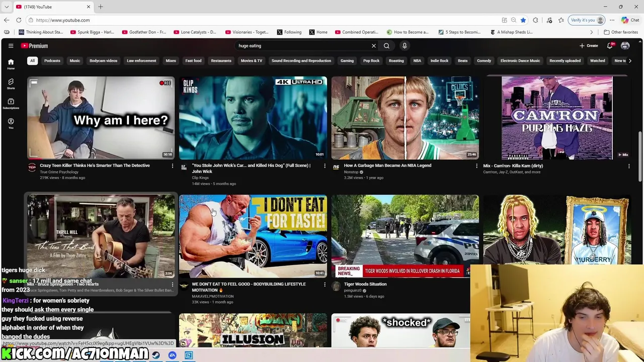Reload the page with the refresh icon
644x362 pixels.
pos(19,20)
